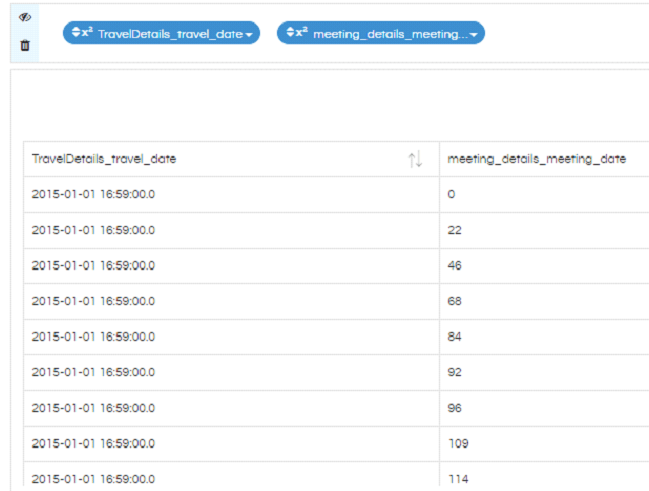Delete row using the trash icon
The image size is (649, 491).
point(25,45)
